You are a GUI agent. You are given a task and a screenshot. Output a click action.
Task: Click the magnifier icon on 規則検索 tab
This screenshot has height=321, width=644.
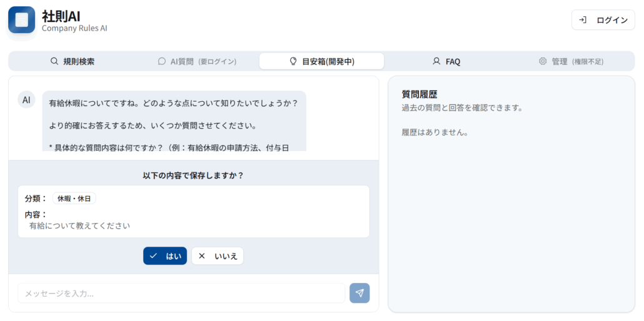click(x=54, y=61)
